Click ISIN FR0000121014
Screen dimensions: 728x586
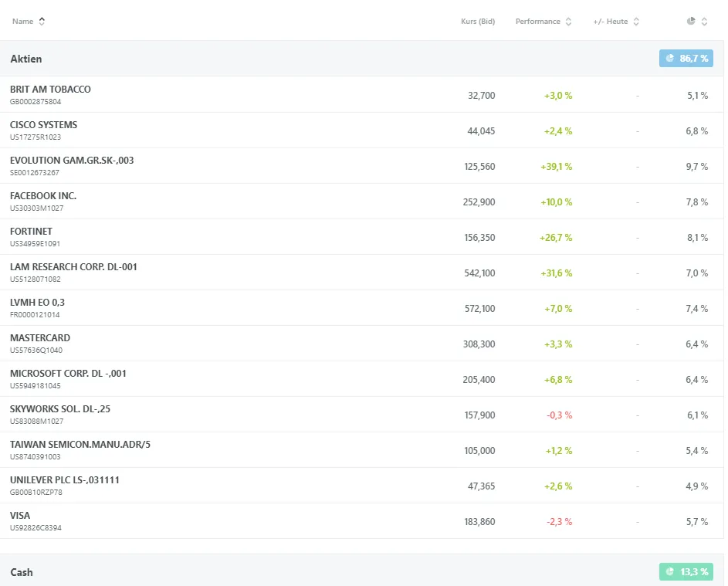[x=35, y=315]
